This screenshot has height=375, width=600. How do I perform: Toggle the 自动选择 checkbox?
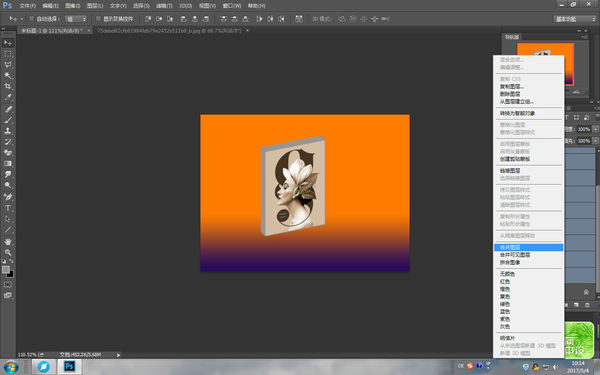click(32, 19)
